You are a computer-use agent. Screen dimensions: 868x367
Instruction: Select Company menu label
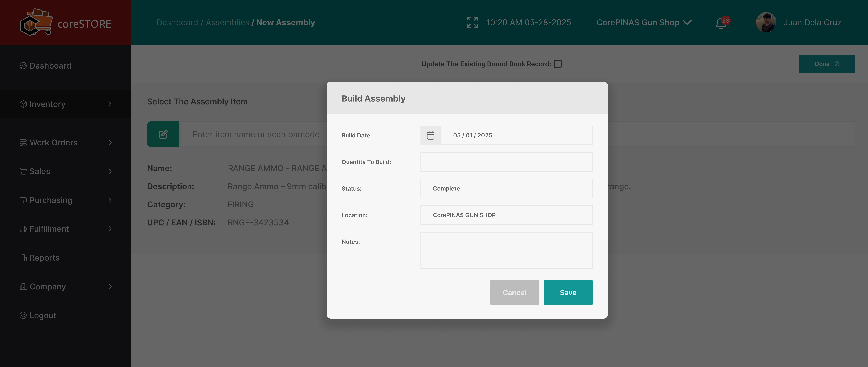coord(48,286)
